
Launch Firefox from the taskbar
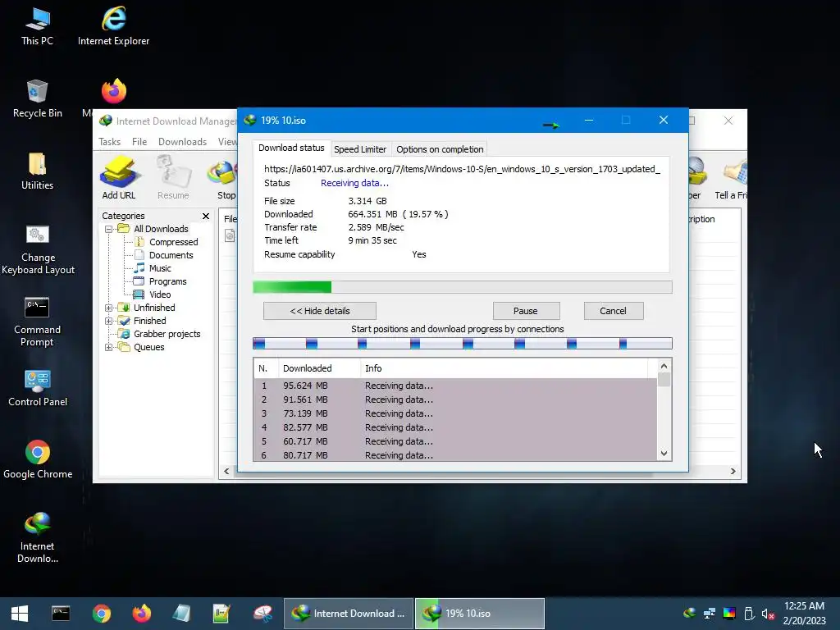141,614
